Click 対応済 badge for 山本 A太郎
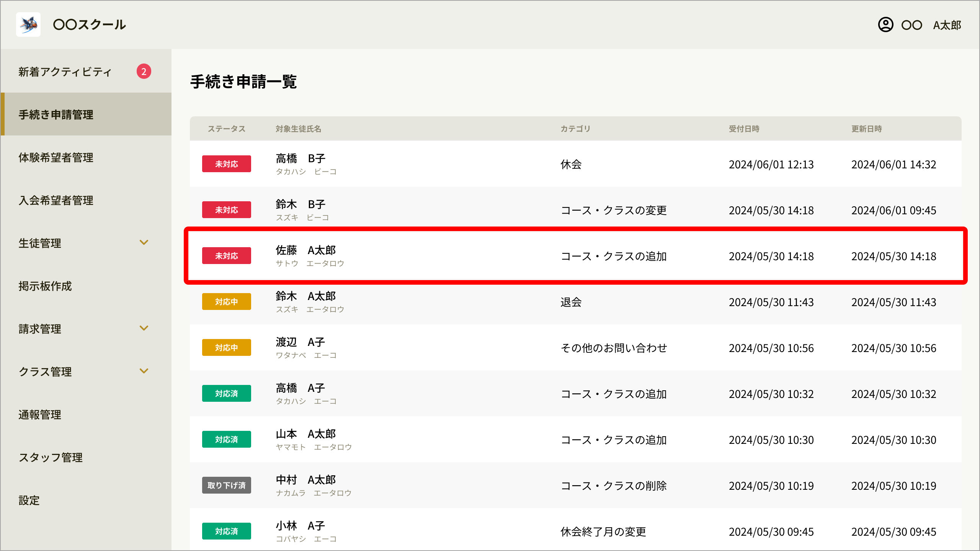The height and width of the screenshot is (551, 980). coord(227,439)
